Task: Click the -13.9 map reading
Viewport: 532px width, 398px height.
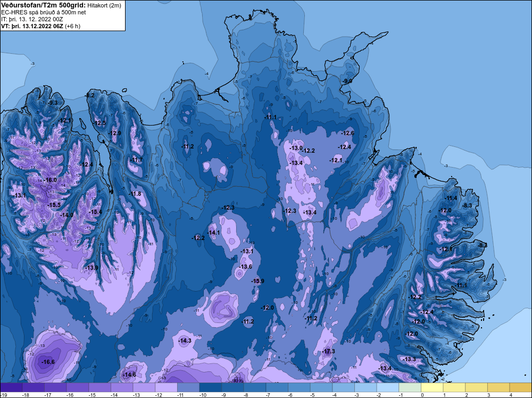Action: point(92,268)
